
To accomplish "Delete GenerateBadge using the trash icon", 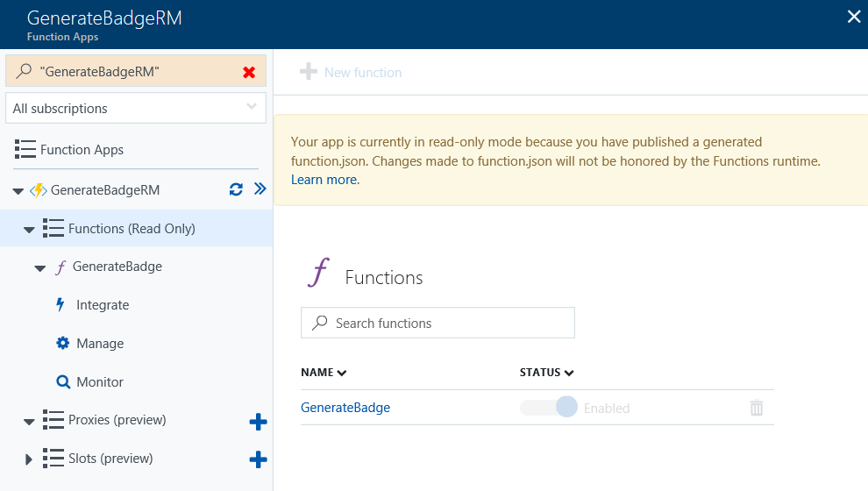I will click(x=757, y=408).
